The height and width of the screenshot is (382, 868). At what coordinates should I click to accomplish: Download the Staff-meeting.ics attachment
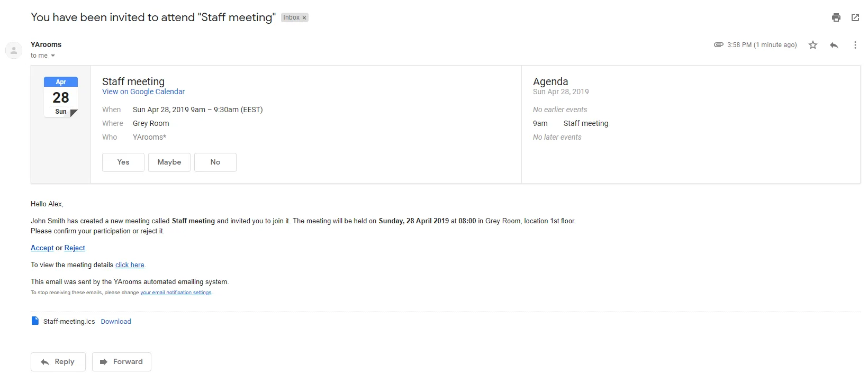pos(116,321)
